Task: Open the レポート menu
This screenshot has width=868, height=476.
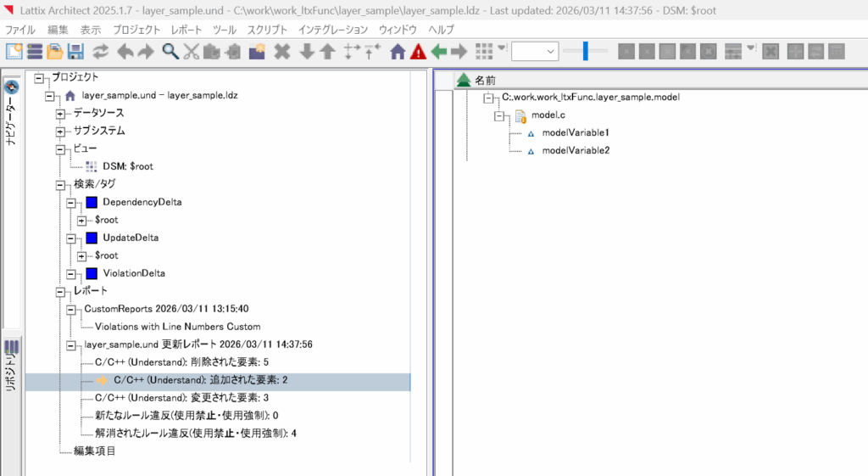Action: click(186, 29)
